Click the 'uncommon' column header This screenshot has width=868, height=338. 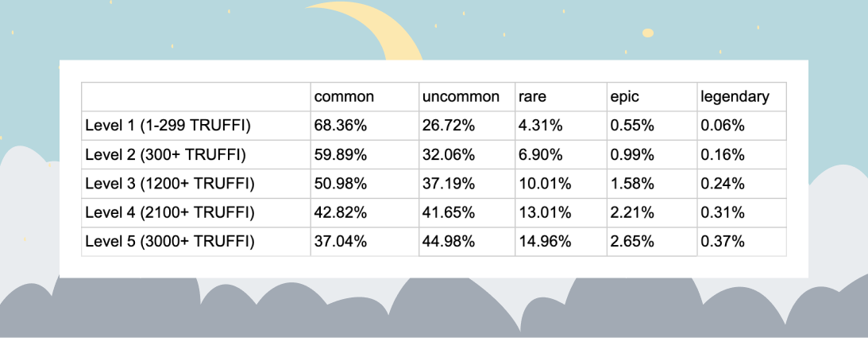(x=461, y=97)
